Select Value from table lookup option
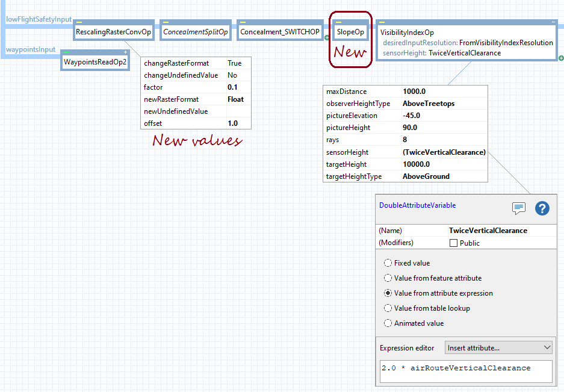This screenshot has height=392, width=564. [x=388, y=308]
